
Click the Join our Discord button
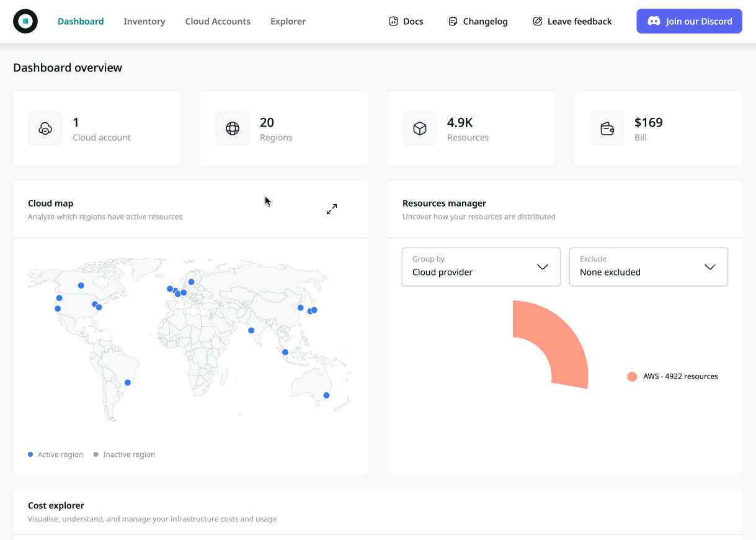(689, 21)
